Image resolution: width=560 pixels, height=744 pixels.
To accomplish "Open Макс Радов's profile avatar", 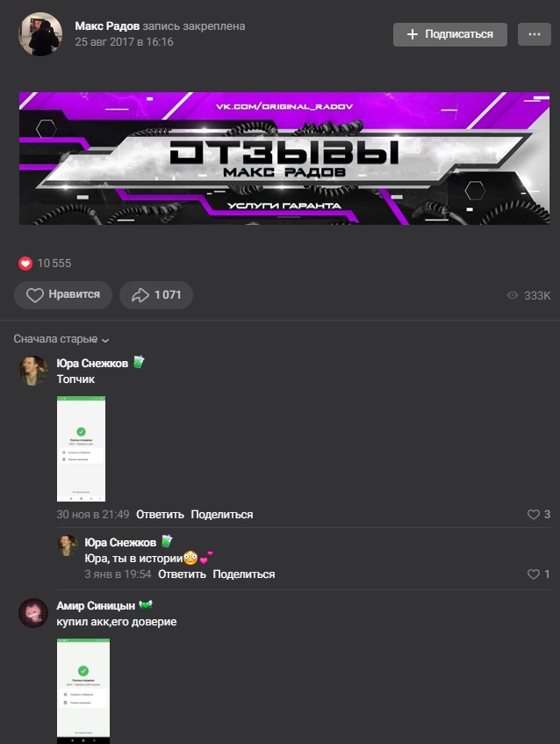I will tap(40, 34).
